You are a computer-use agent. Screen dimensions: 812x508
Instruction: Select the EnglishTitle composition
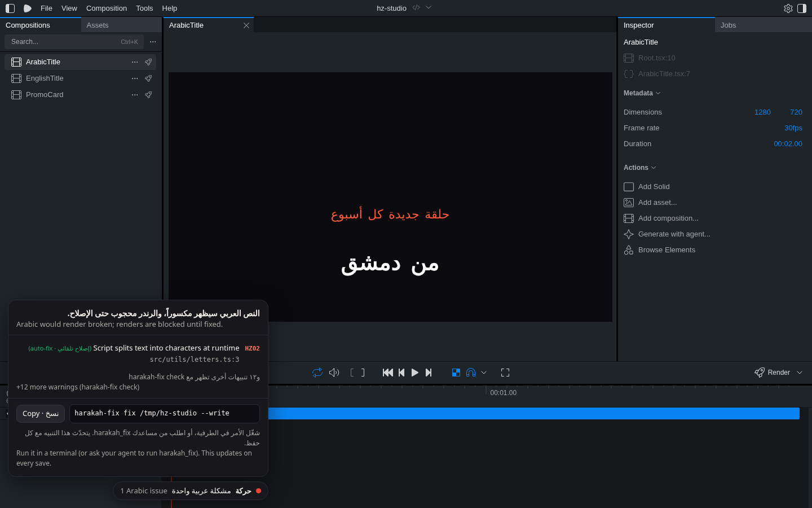(x=81, y=78)
